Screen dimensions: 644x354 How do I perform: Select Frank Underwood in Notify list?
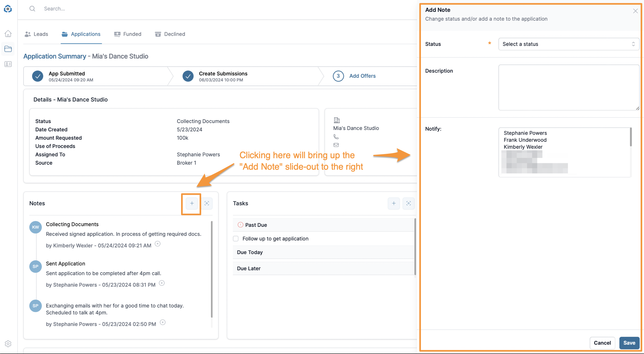click(525, 140)
